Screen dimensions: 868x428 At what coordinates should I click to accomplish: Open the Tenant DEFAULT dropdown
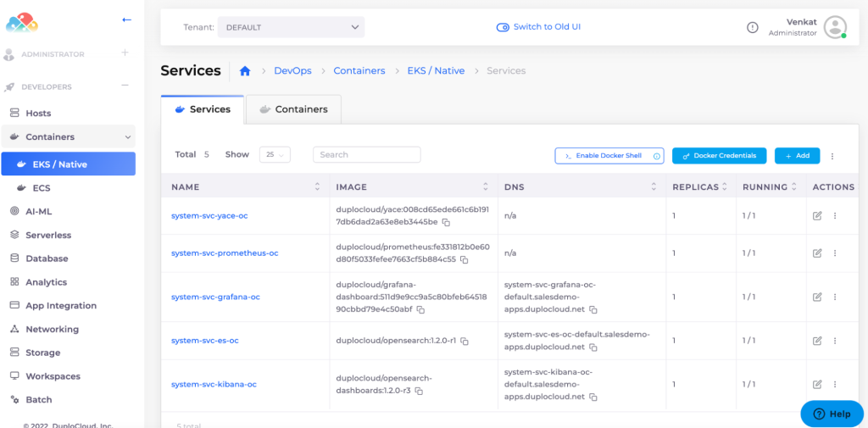point(291,27)
